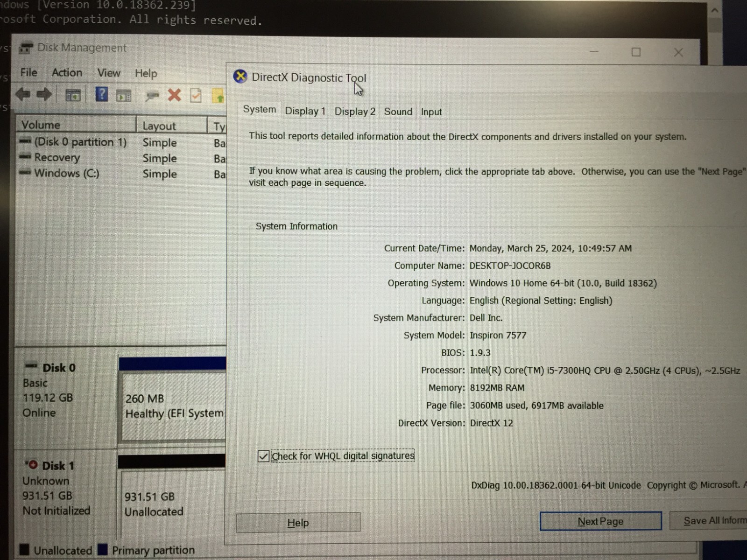Click Memory value 8192MB RAM
This screenshot has height=560, width=747.
coord(497,388)
